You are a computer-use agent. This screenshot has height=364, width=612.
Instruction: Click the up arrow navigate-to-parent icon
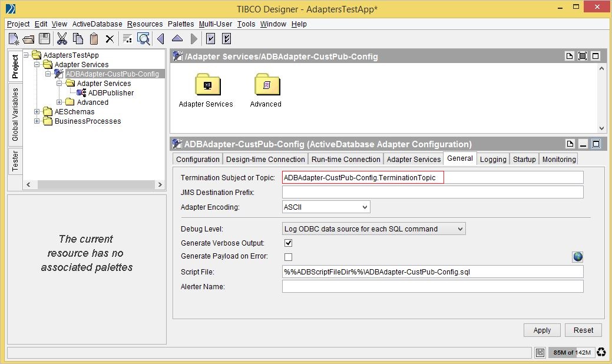(177, 38)
